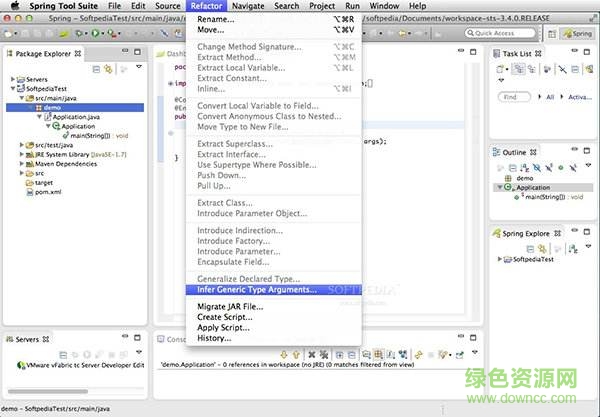The height and width of the screenshot is (417, 600).
Task: Click the All working set link
Action: [x=550, y=97]
